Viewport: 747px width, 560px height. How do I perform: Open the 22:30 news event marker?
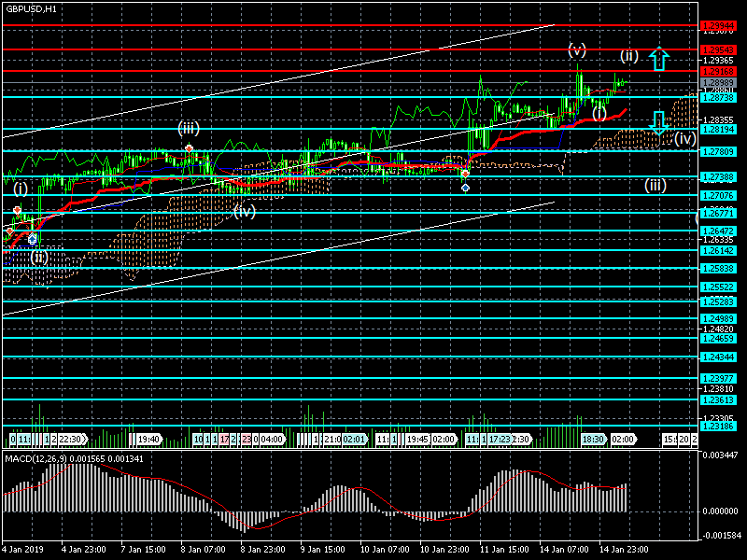[x=73, y=439]
